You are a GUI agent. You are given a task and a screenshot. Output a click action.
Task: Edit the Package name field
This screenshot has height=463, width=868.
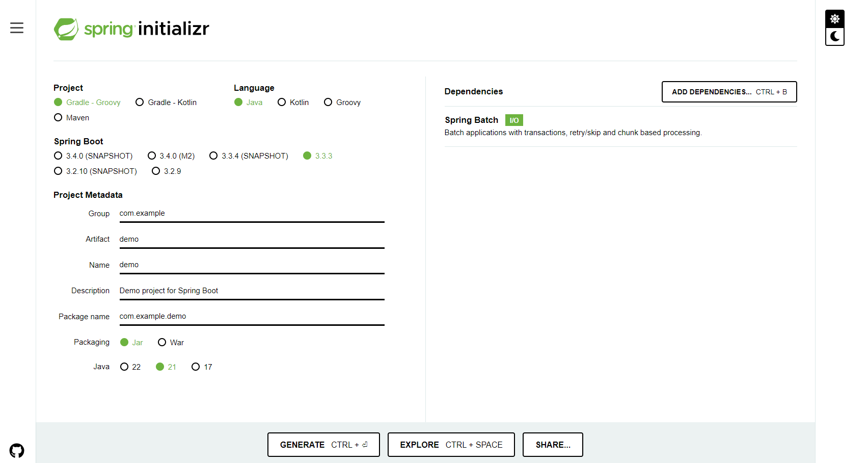pos(252,317)
